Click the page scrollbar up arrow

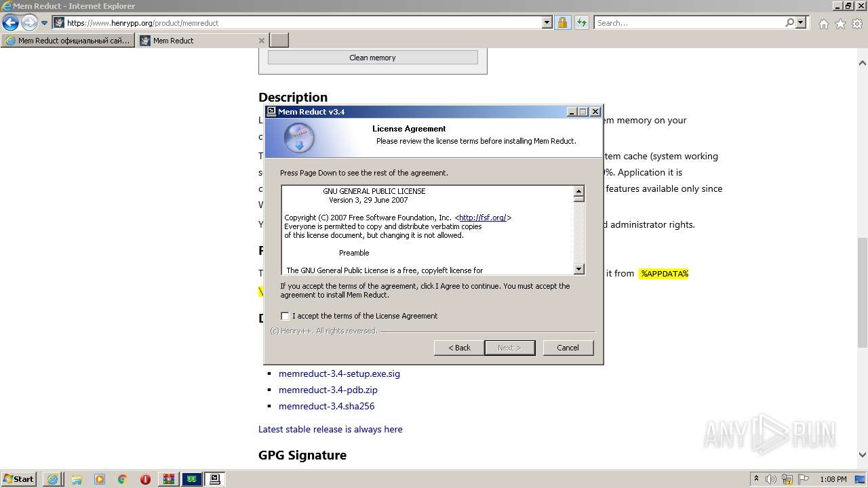[x=862, y=64]
